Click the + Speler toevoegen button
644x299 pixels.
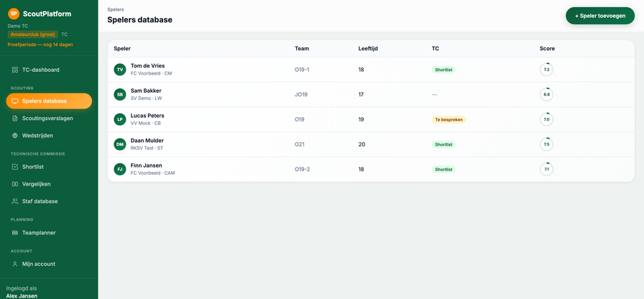600,16
